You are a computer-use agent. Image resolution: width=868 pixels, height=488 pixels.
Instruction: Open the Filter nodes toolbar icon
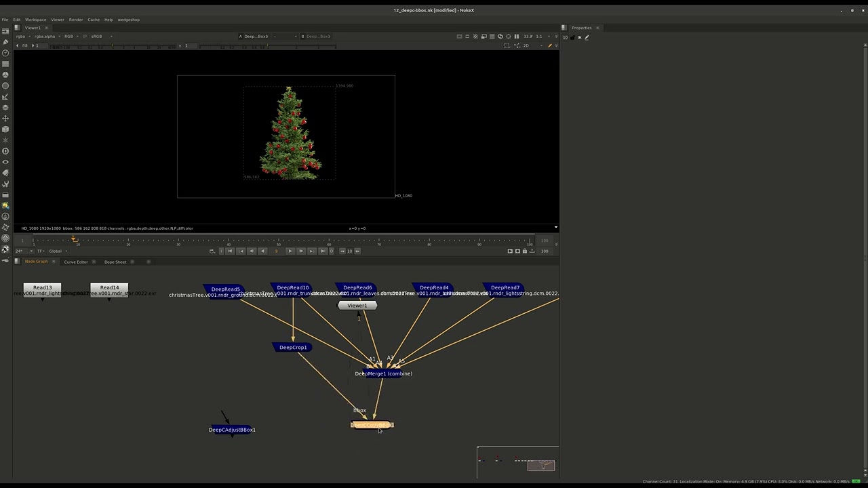point(5,85)
